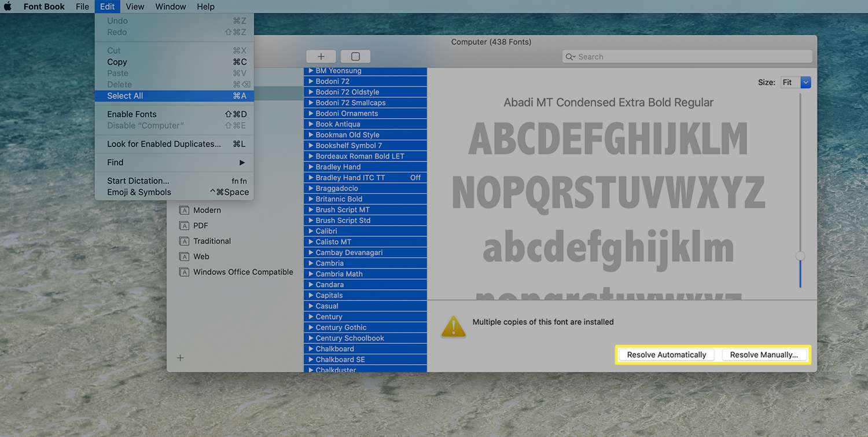
Task: Open the View menu
Action: [135, 6]
